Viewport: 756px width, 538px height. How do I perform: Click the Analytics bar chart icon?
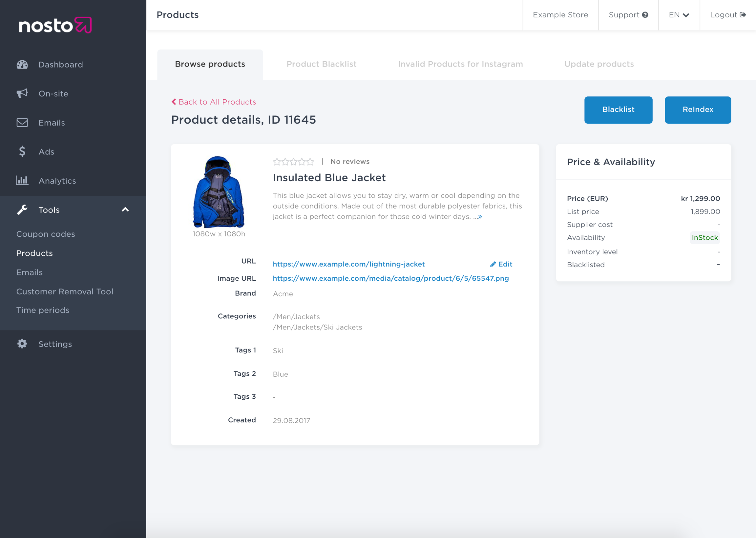pos(22,181)
